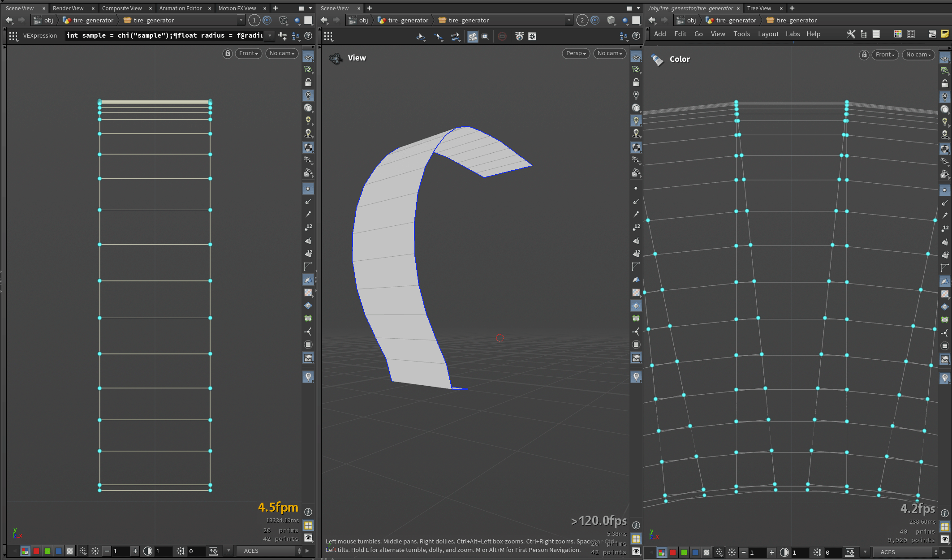Select red channel swatch in left viewport

[36, 551]
